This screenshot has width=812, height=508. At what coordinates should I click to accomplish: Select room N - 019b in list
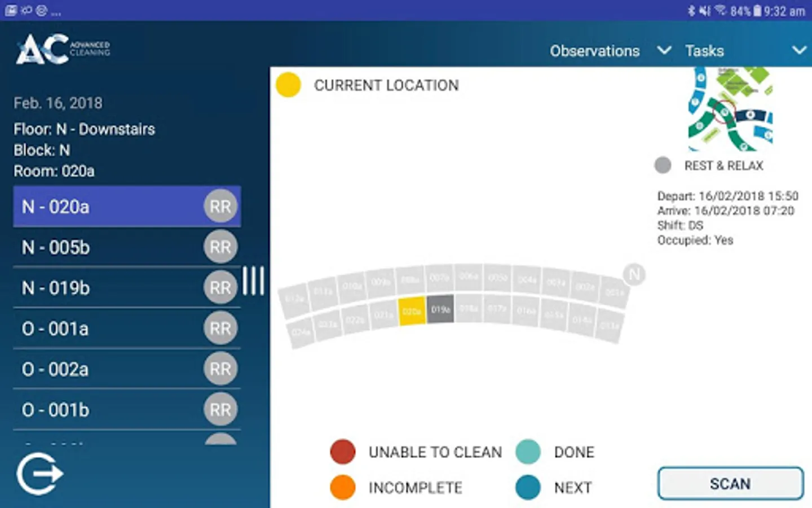[x=112, y=288]
